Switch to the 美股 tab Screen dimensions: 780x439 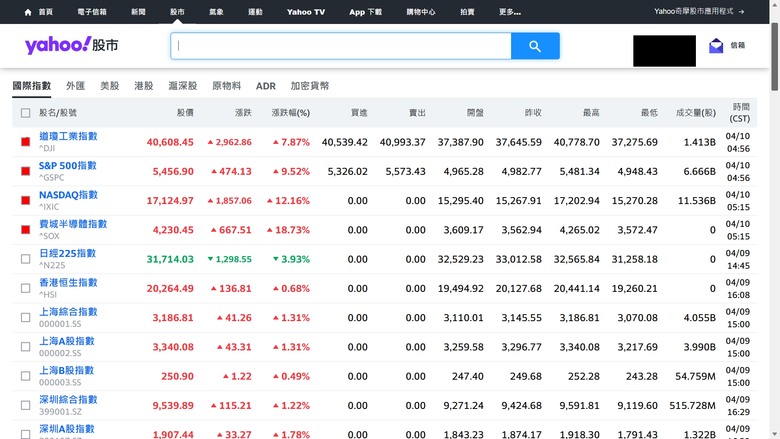109,86
